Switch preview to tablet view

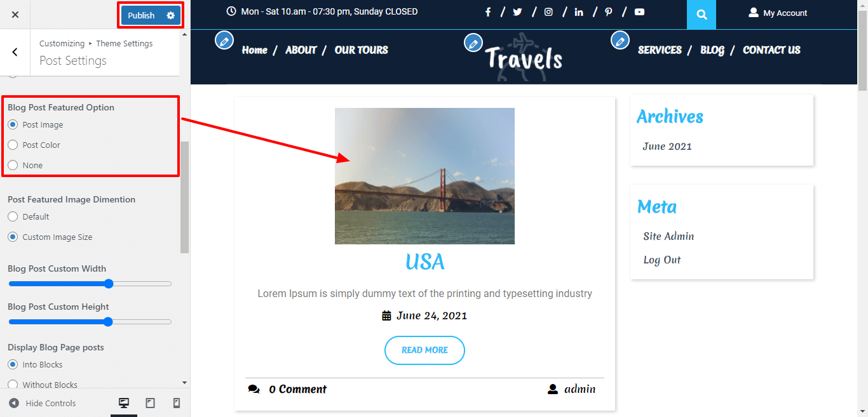pyautogui.click(x=151, y=402)
